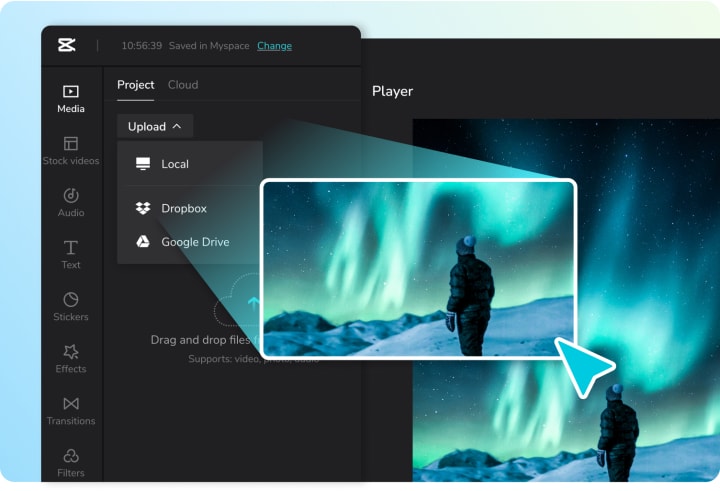Switch to the Cloud tab
This screenshot has height=491, width=720.
coord(183,85)
